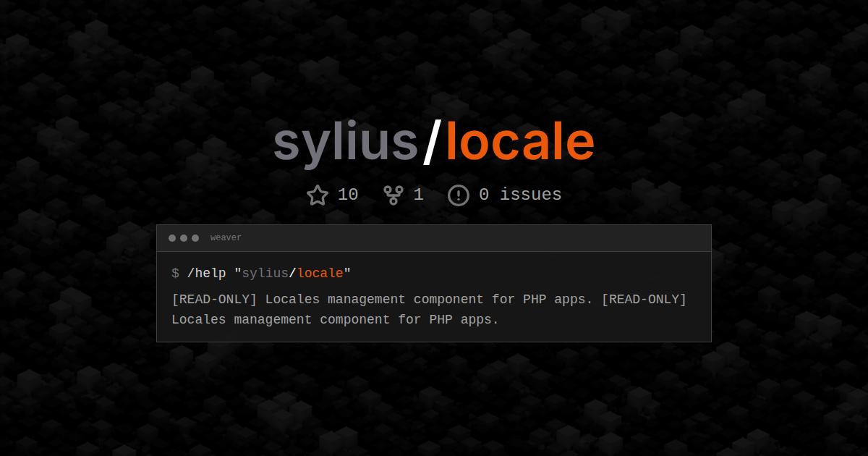
Task: Click the first terminal window dot
Action: [x=172, y=238]
